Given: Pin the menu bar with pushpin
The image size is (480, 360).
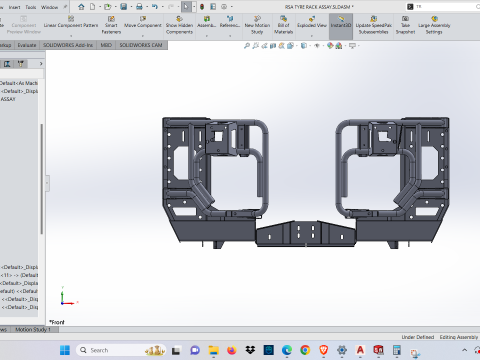Looking at the screenshot, I should point(65,7).
